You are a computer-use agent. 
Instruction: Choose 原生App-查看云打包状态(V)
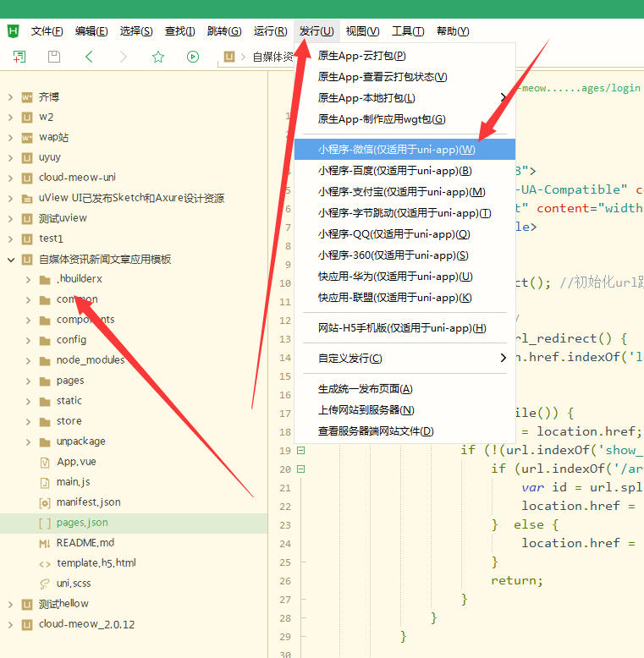tap(405, 77)
